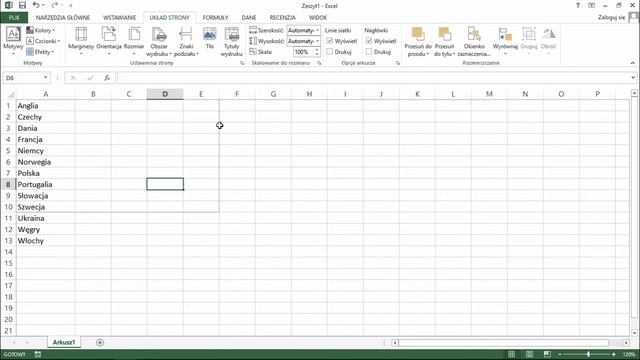Expand the Name Box dropdown arrow
The width and height of the screenshot is (640, 360).
point(45,78)
